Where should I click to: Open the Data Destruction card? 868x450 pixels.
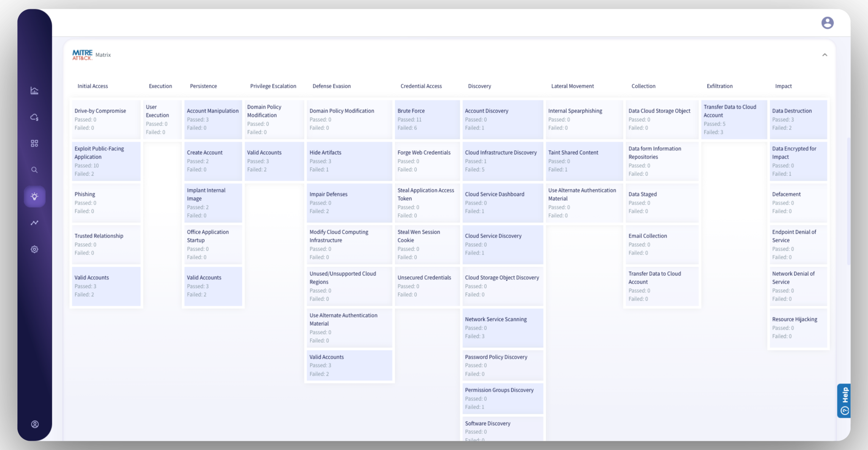(x=798, y=119)
